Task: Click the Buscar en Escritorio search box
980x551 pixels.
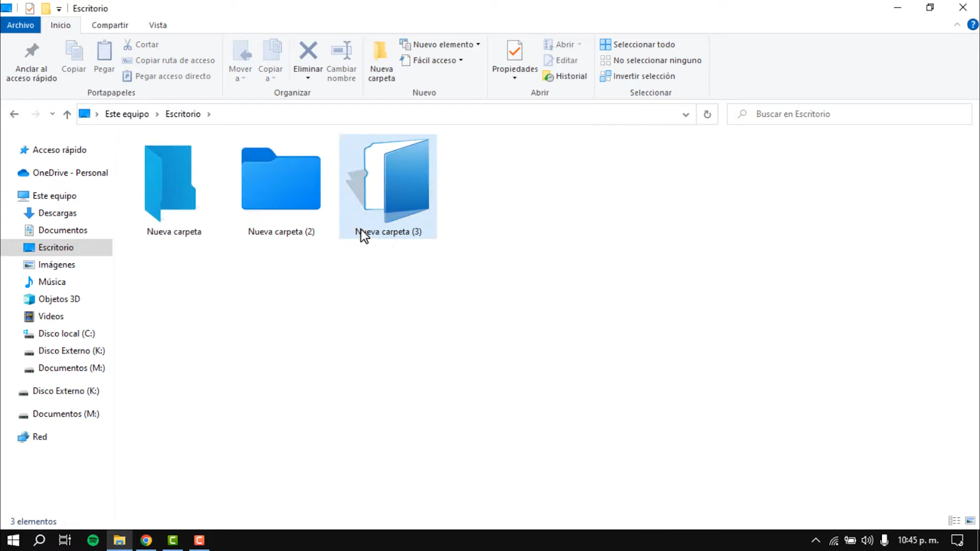Action: tap(849, 114)
